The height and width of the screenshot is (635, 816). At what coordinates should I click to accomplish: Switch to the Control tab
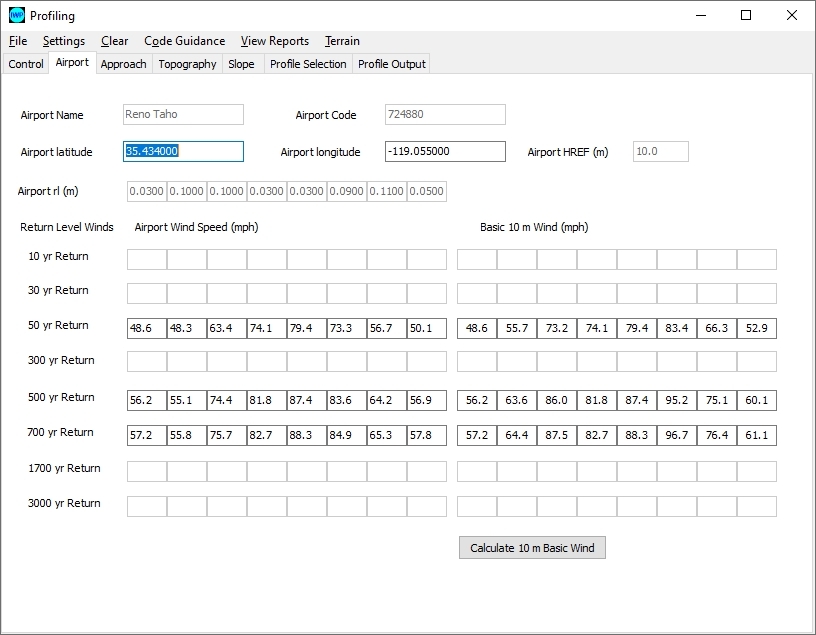[26, 64]
